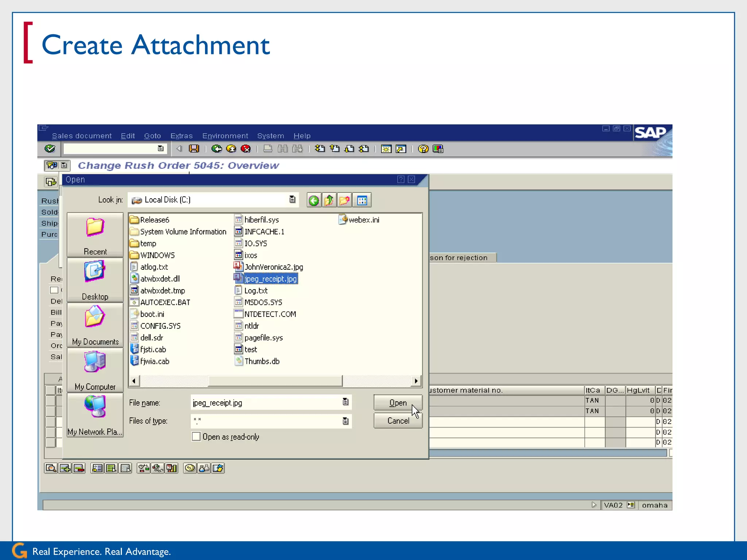This screenshot has height=560, width=747.
Task: Click the Customize Local Layout icon
Action: (x=438, y=149)
